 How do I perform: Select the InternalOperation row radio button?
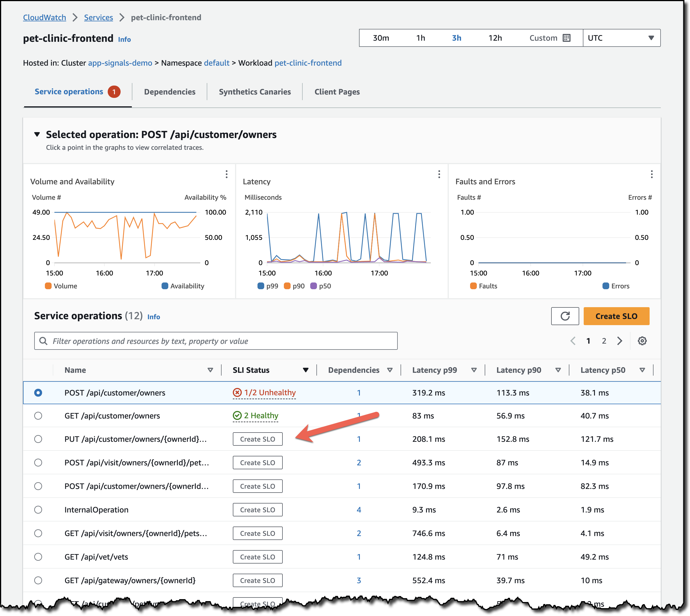point(38,509)
